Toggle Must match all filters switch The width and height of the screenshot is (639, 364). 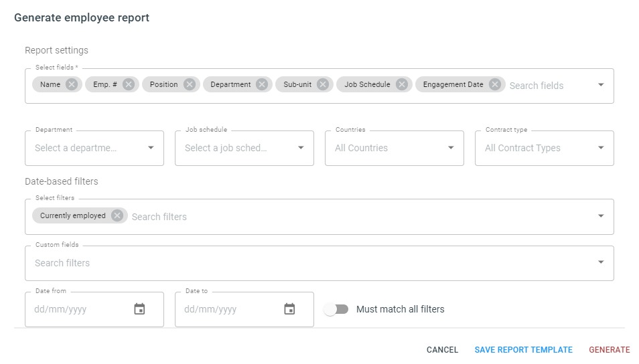click(337, 309)
